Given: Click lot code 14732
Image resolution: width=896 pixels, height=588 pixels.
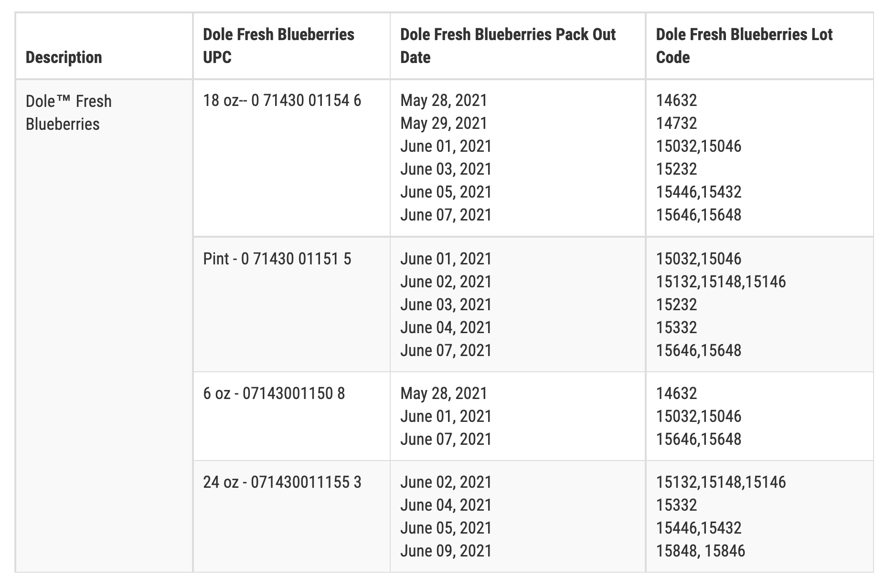Looking at the screenshot, I should click(x=676, y=124).
